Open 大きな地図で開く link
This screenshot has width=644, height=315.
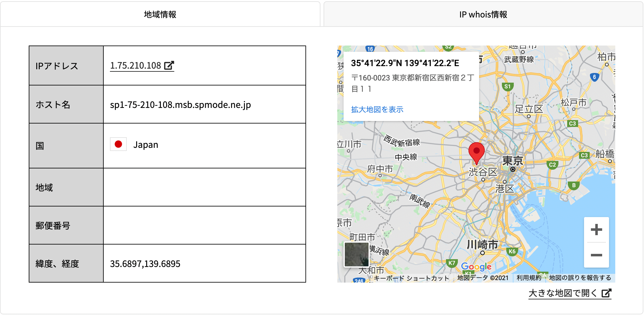[x=570, y=293]
